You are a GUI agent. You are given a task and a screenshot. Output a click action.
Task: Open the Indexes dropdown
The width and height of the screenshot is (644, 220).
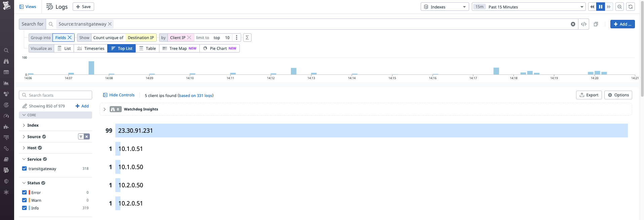(x=445, y=7)
